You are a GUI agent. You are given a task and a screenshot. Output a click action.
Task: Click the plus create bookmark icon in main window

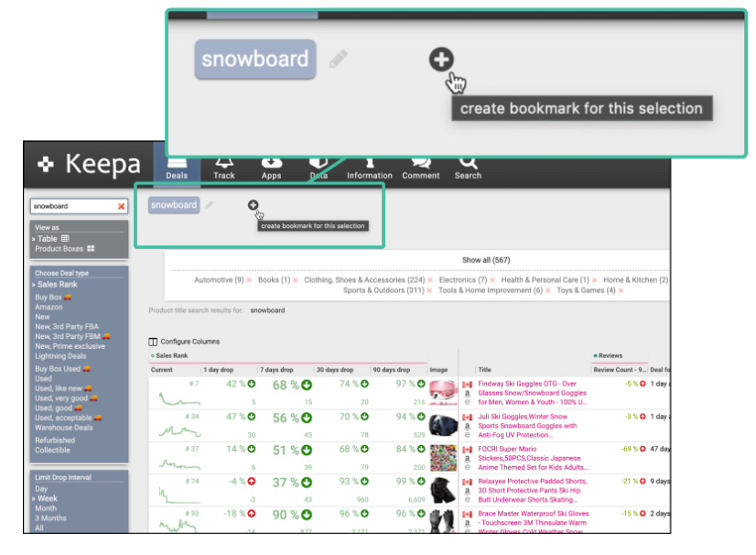tap(254, 205)
